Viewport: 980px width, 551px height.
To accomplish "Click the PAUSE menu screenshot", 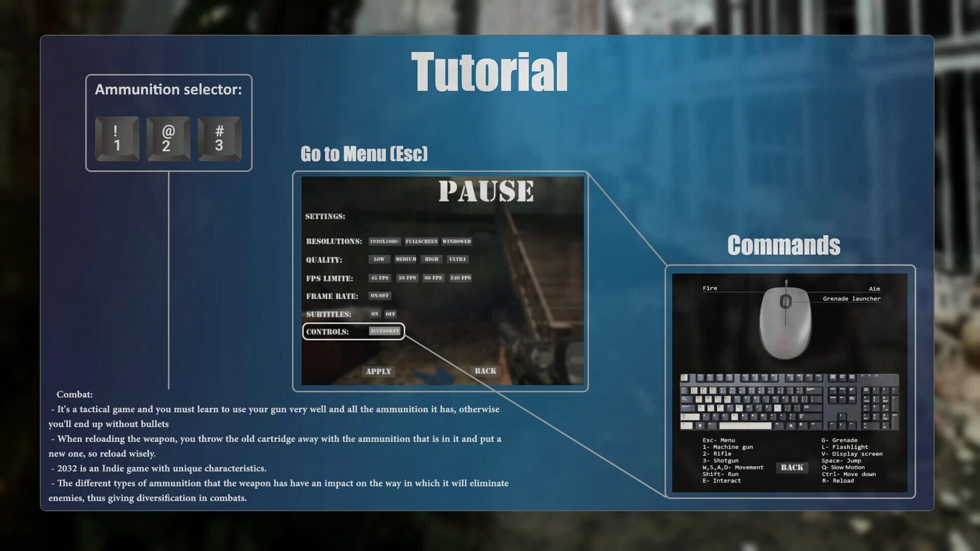I will [443, 278].
